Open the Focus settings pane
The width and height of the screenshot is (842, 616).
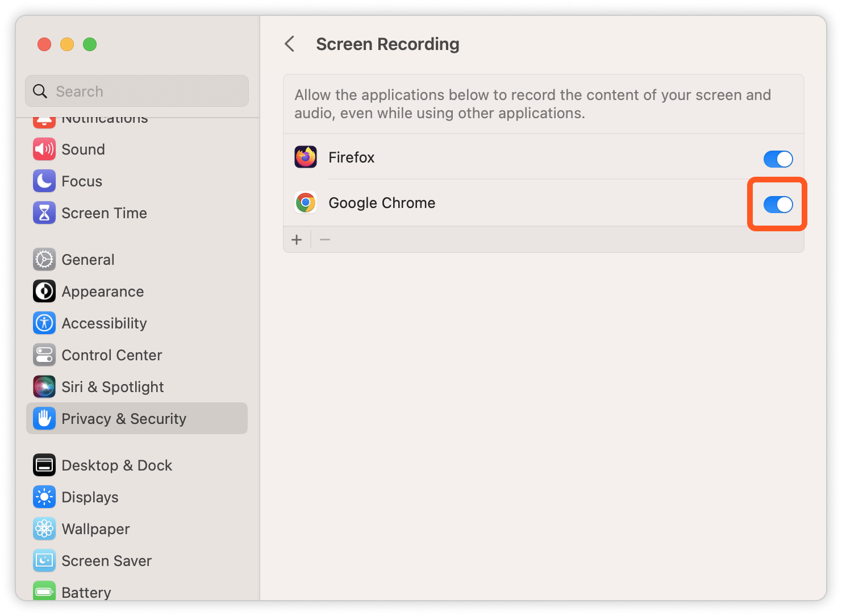(137, 181)
